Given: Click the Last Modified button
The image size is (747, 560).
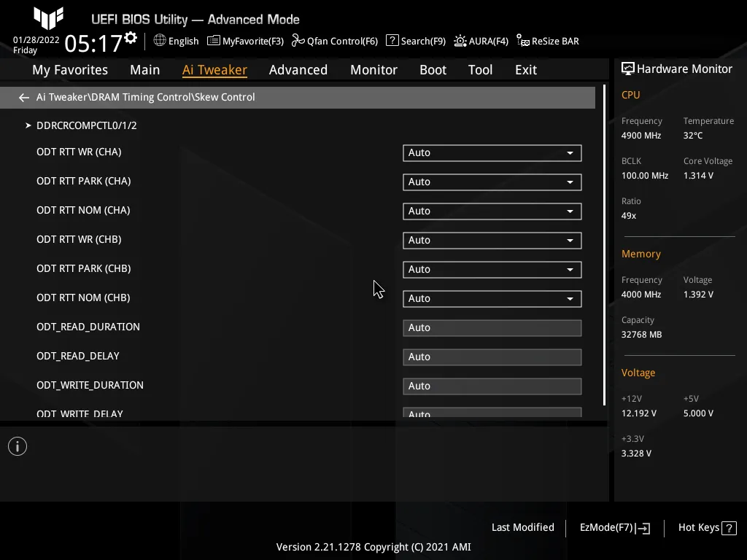Looking at the screenshot, I should pyautogui.click(x=522, y=528).
